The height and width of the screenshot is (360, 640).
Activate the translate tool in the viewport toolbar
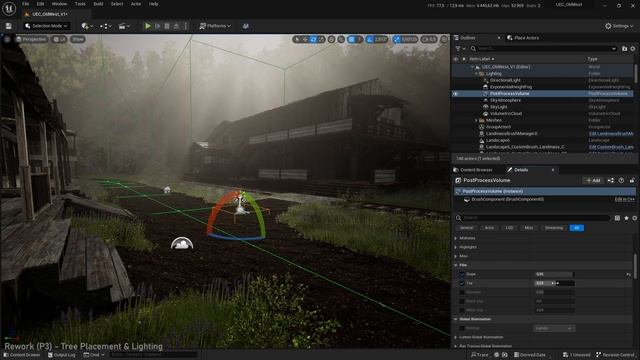(x=305, y=39)
